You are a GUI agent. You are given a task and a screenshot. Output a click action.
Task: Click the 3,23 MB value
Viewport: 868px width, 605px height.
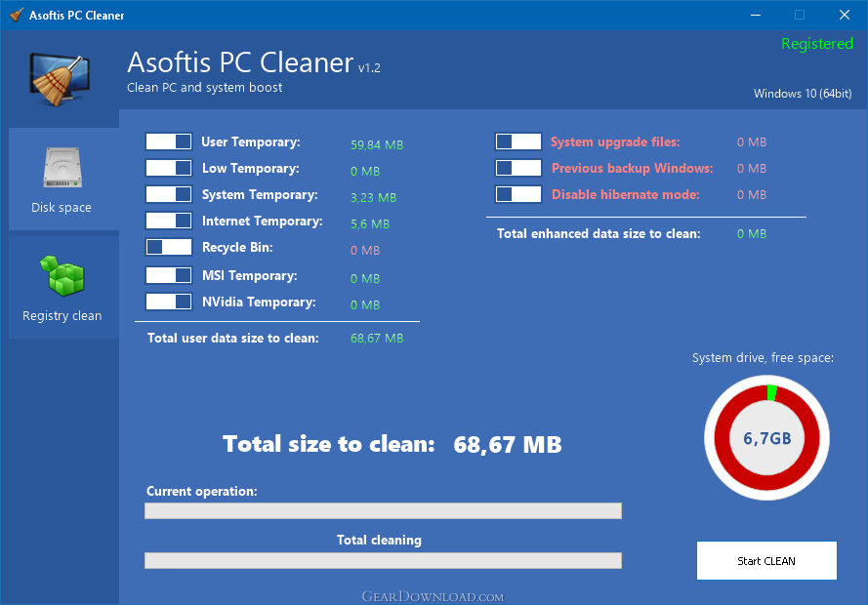(374, 198)
